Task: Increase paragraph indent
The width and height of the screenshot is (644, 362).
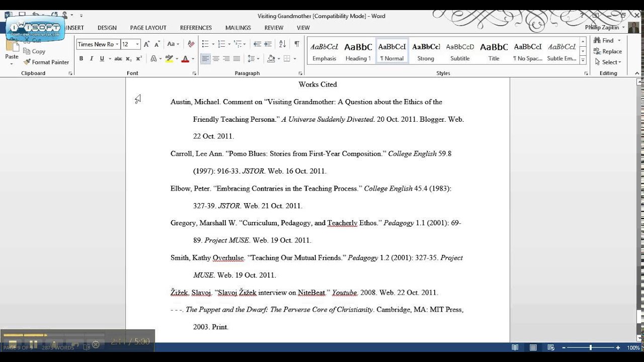Action: [268, 44]
